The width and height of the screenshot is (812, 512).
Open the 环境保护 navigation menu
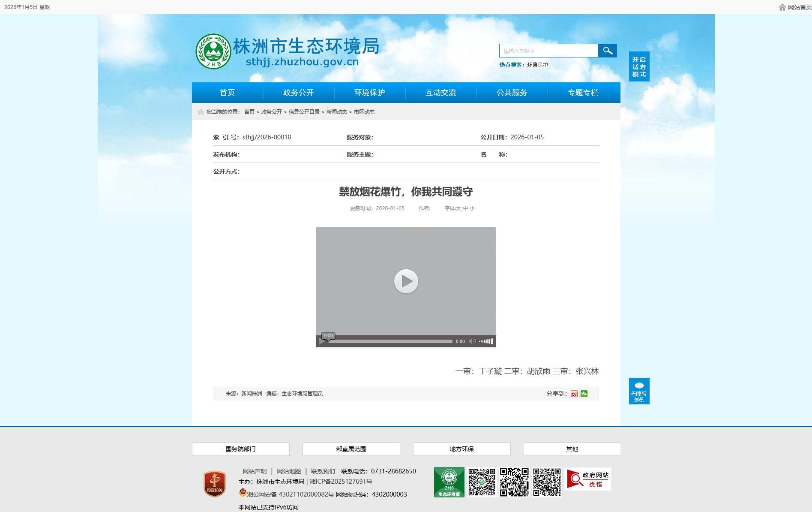click(x=369, y=93)
